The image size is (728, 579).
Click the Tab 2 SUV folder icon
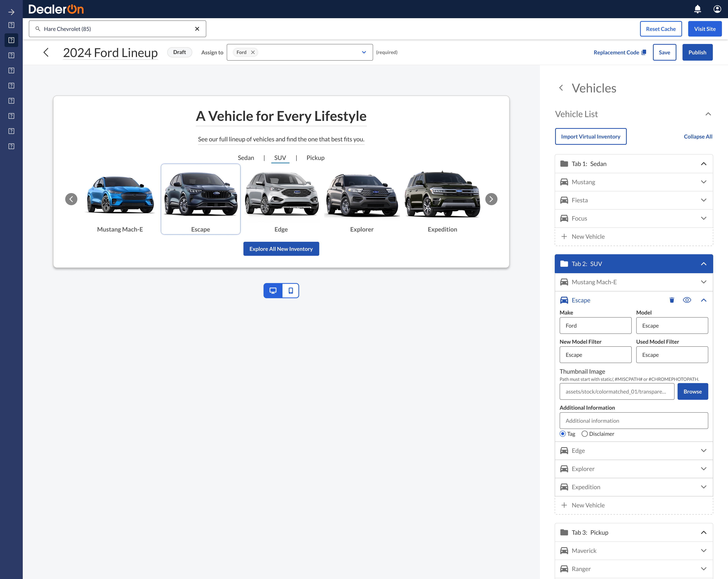click(x=564, y=264)
